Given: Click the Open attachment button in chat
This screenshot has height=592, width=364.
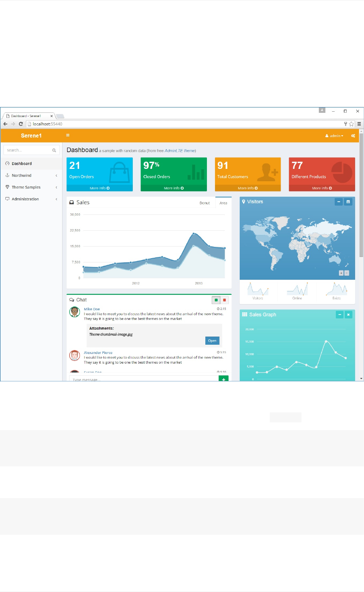Looking at the screenshot, I should [x=212, y=340].
